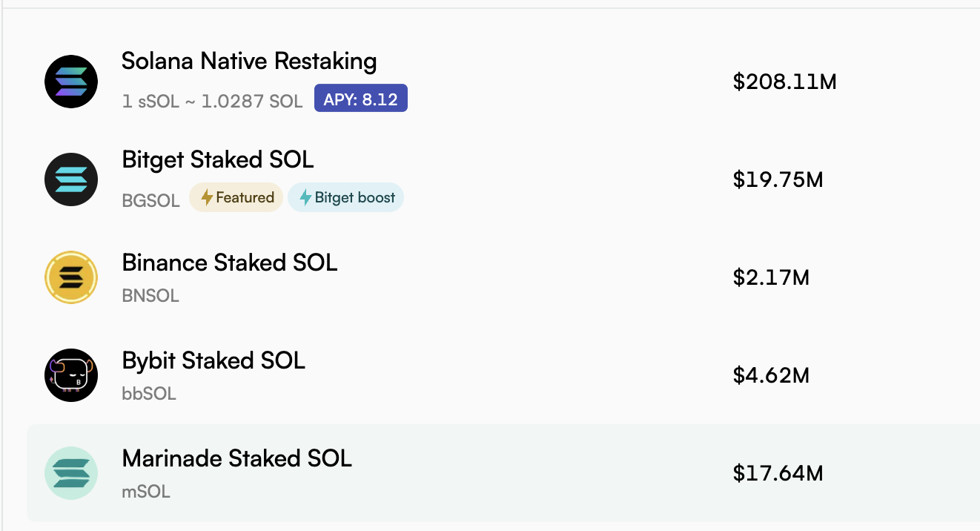The image size is (980, 531).
Task: Click the Bybit Staked SOL bull icon
Action: pos(71,375)
